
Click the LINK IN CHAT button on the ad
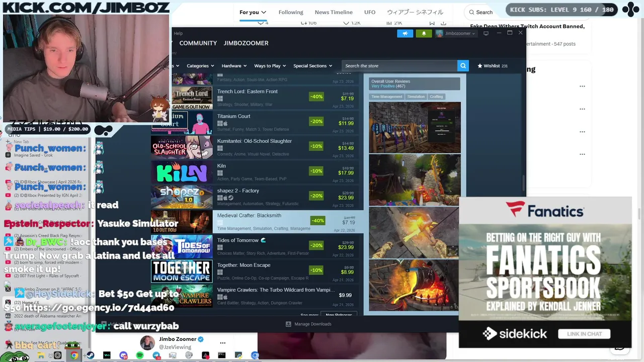584,334
